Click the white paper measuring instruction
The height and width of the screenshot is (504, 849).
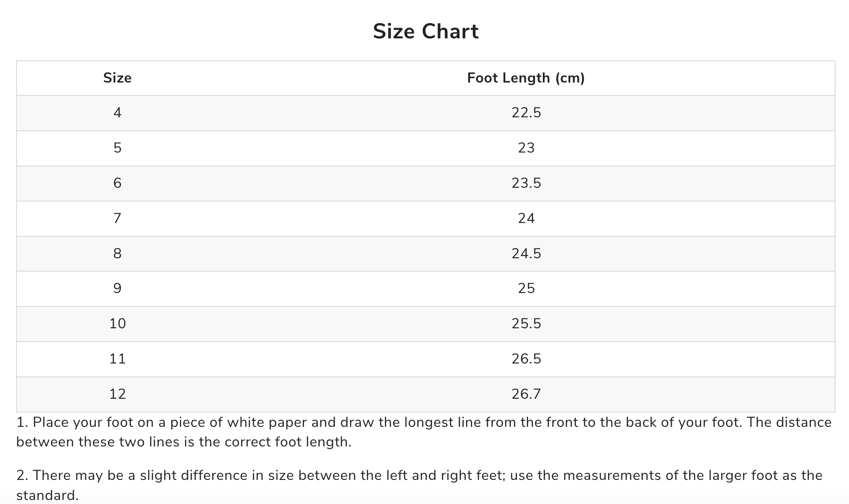click(424, 432)
